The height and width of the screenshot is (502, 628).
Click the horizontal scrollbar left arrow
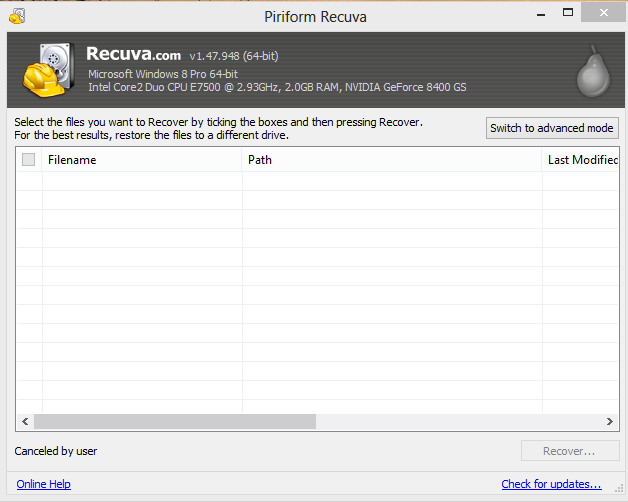pyautogui.click(x=25, y=421)
